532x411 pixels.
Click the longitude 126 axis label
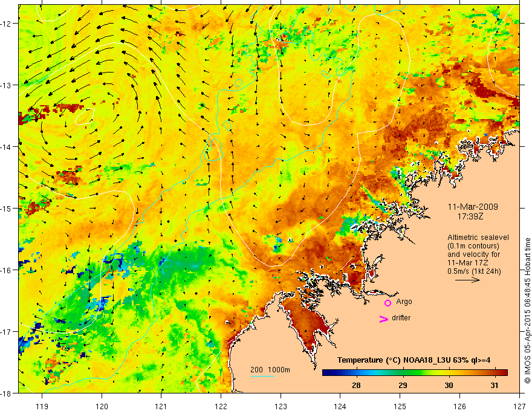[459, 406]
